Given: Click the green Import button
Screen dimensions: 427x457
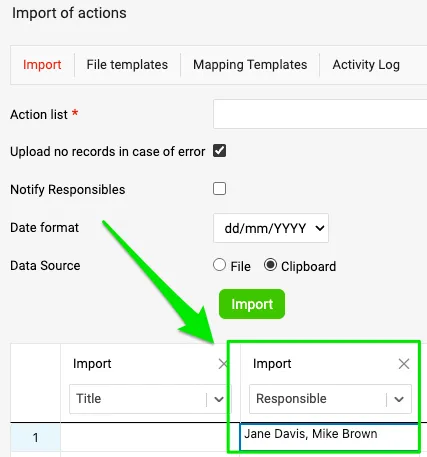Looking at the screenshot, I should [252, 304].
